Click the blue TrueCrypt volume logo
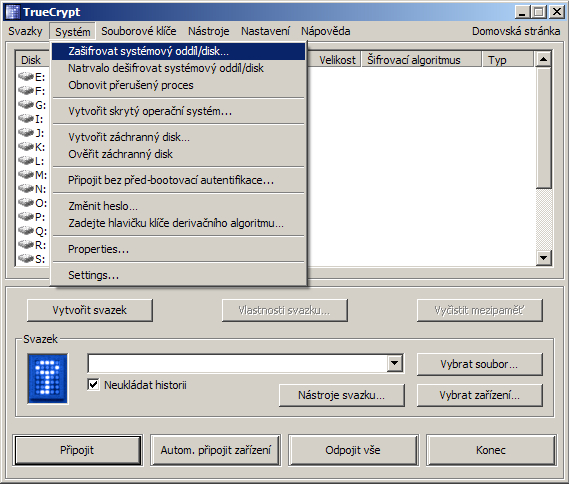This screenshot has width=569, height=484. (x=48, y=378)
